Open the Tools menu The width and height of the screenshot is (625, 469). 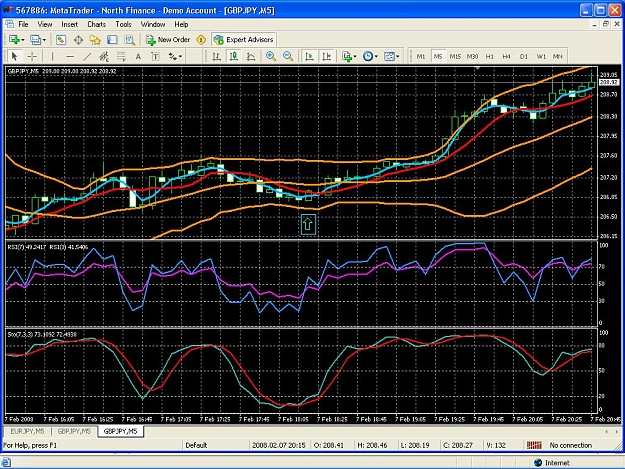tap(123, 24)
